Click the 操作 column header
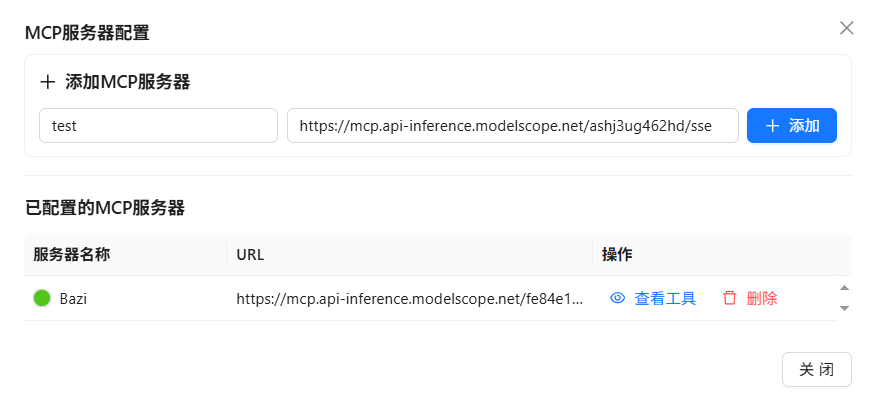The height and width of the screenshot is (405, 876). click(x=617, y=254)
